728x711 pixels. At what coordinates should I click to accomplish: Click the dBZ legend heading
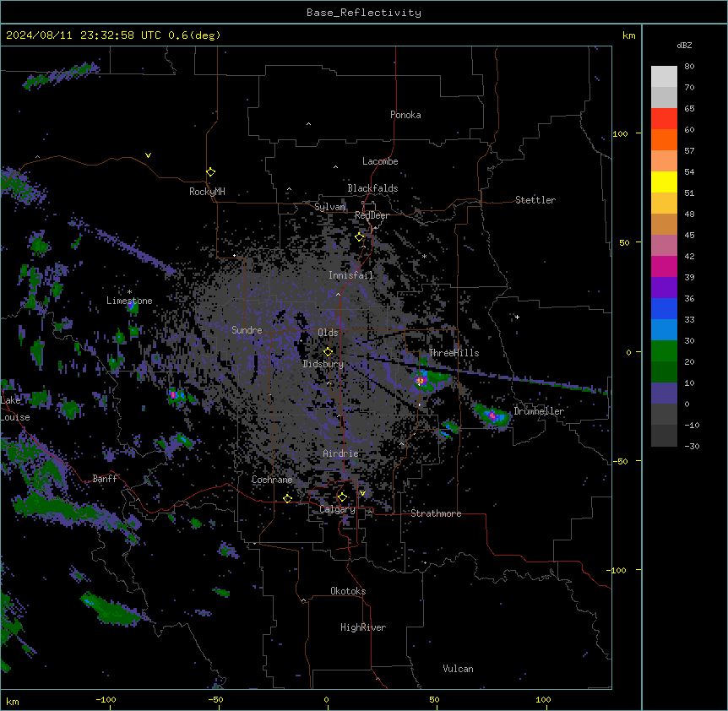684,46
